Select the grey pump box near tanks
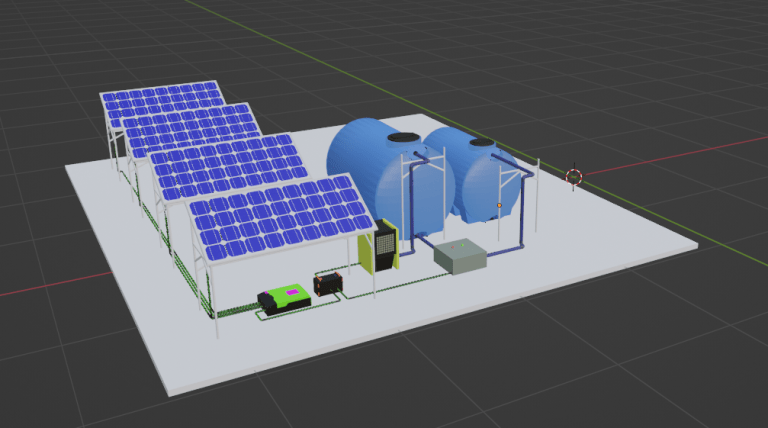 pyautogui.click(x=459, y=256)
